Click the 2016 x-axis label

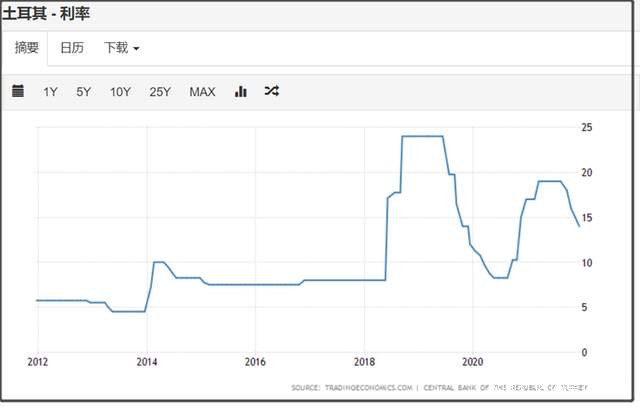(255, 362)
